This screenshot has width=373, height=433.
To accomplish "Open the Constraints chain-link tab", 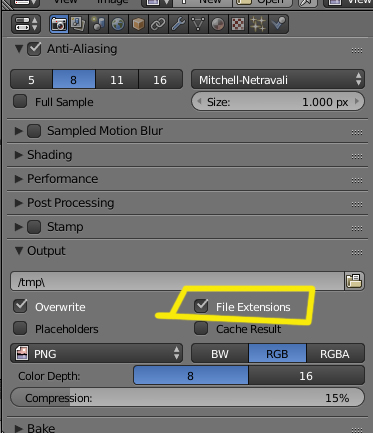I will (158, 24).
